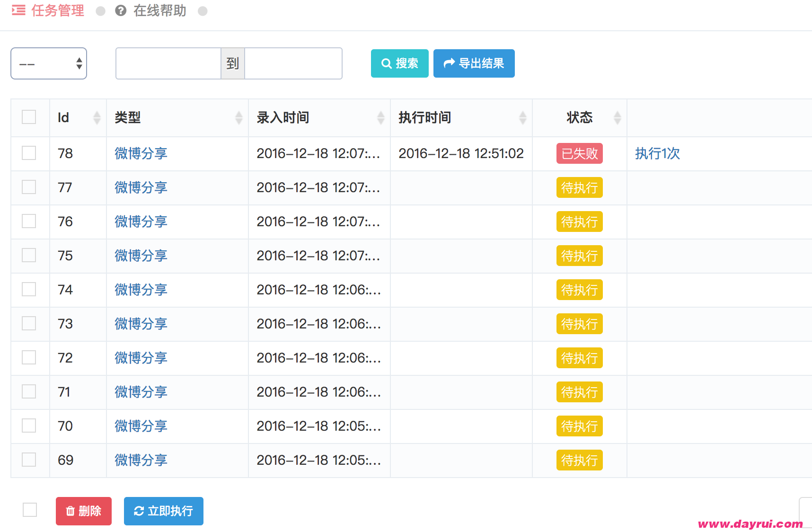Toggle the bottom select-all checkbox near 删除
The height and width of the screenshot is (532, 812).
pos(30,510)
